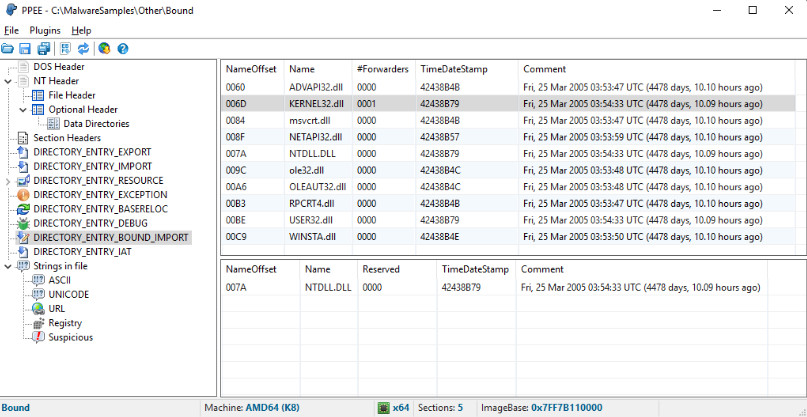Image resolution: width=807 pixels, height=417 pixels.
Task: Click the Registry cubes icon
Action: [x=38, y=323]
